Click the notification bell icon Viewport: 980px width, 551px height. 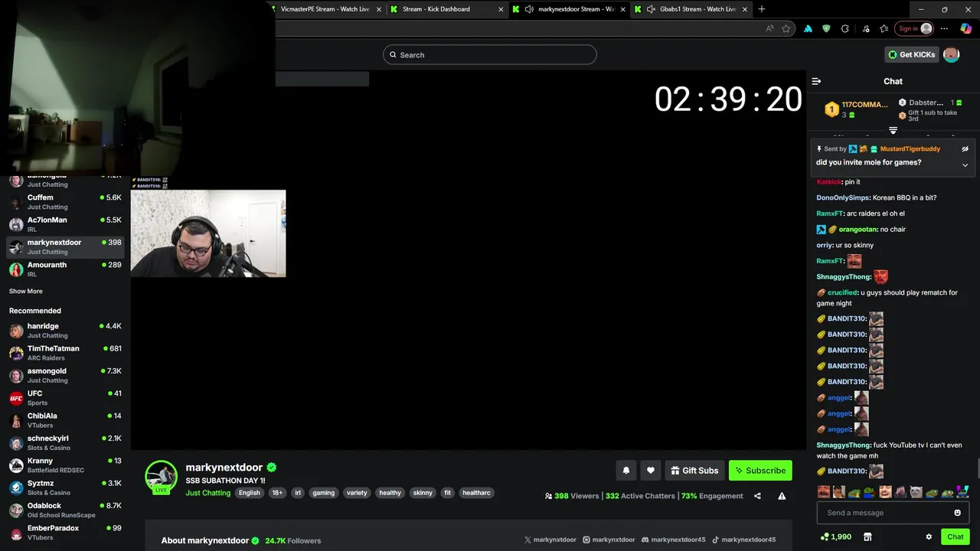[x=626, y=471]
